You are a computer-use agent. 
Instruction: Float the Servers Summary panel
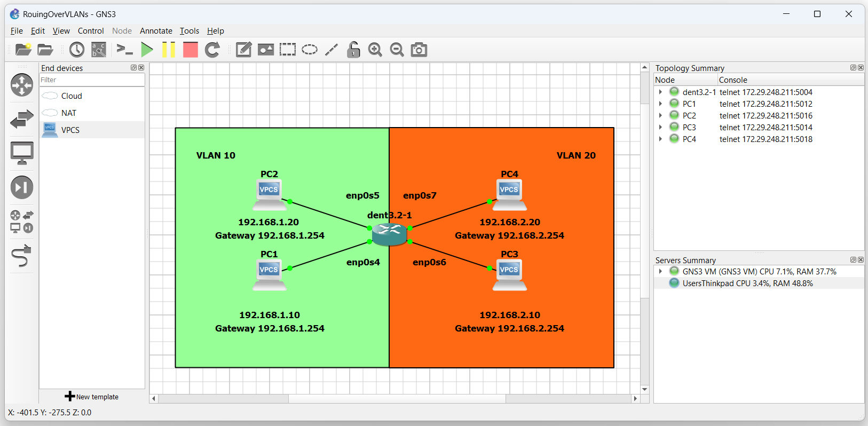tap(853, 260)
